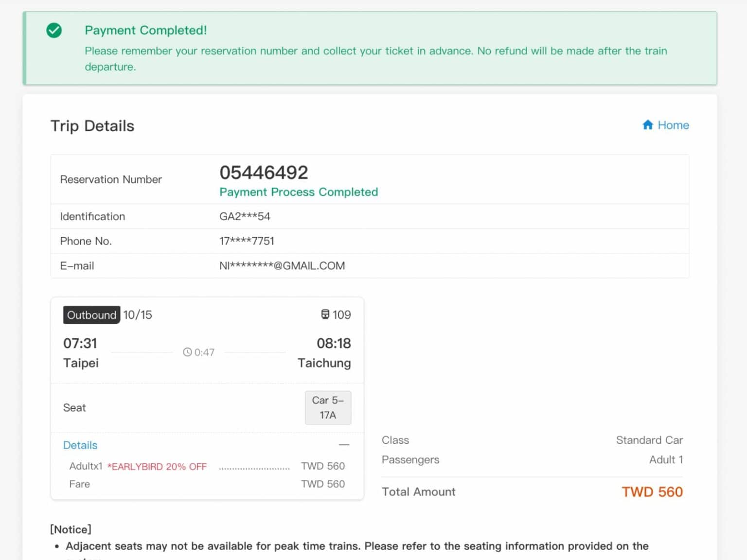Click the Outbound trip badge
Image resolution: width=747 pixels, height=560 pixels.
(x=91, y=315)
